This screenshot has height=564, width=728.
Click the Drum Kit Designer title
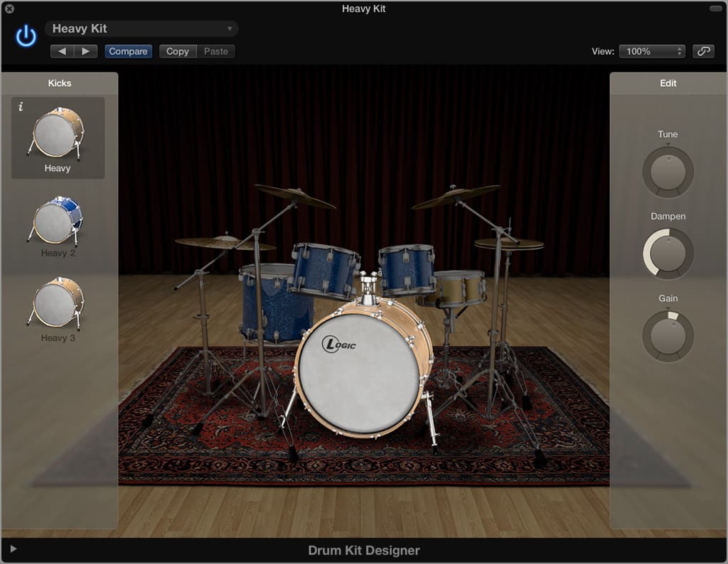(363, 551)
